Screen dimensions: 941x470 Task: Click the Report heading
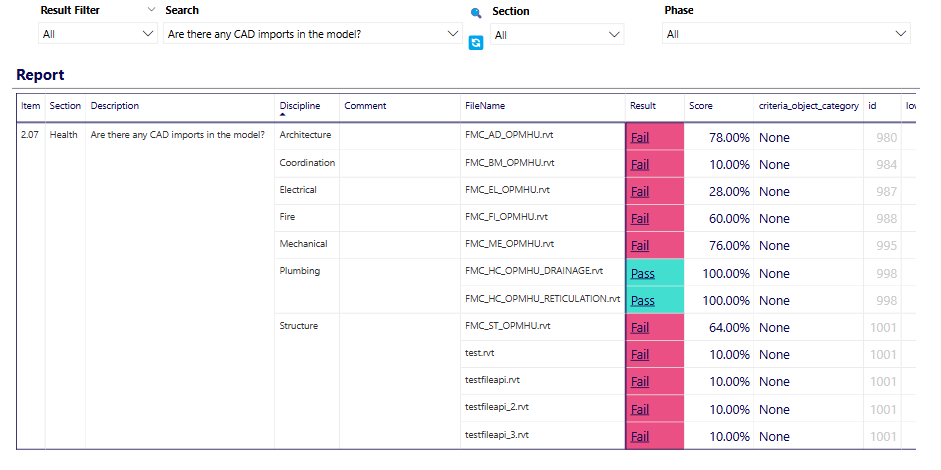point(40,75)
